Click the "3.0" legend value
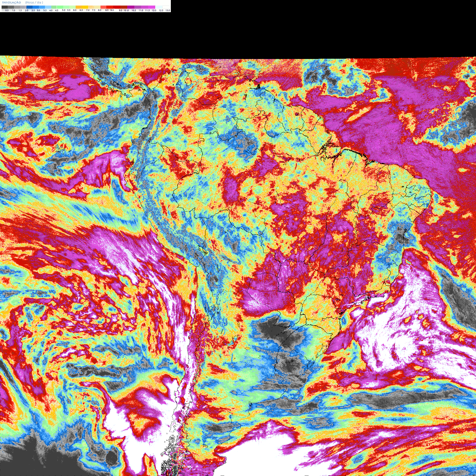The height and width of the screenshot is (476, 476). click(x=38, y=10)
